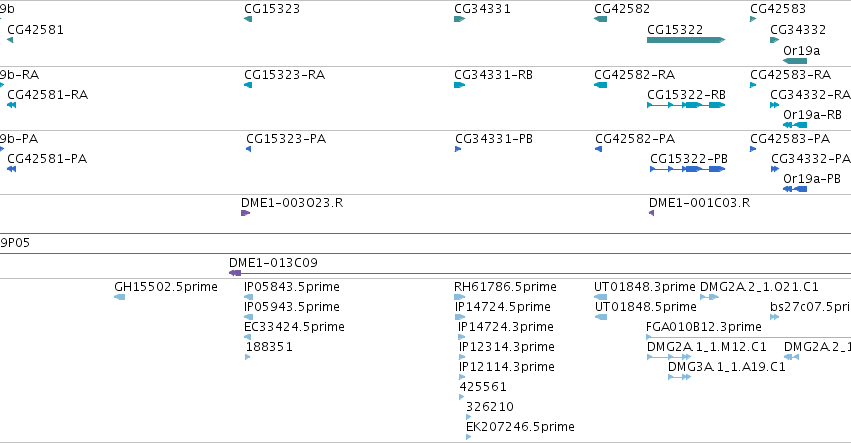Select protein CG42583-PA
851x443 pixels.
[x=790, y=138]
